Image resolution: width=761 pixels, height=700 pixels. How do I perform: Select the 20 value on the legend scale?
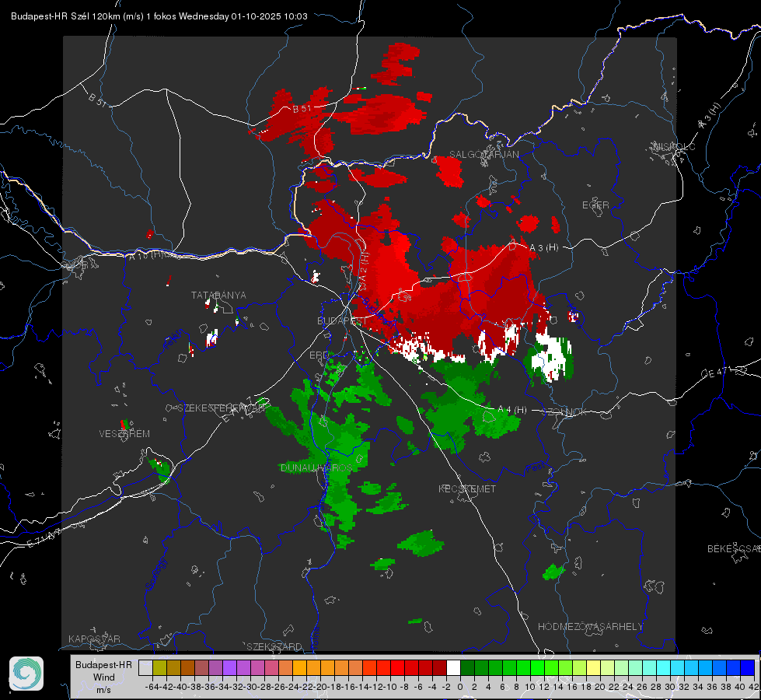click(600, 687)
